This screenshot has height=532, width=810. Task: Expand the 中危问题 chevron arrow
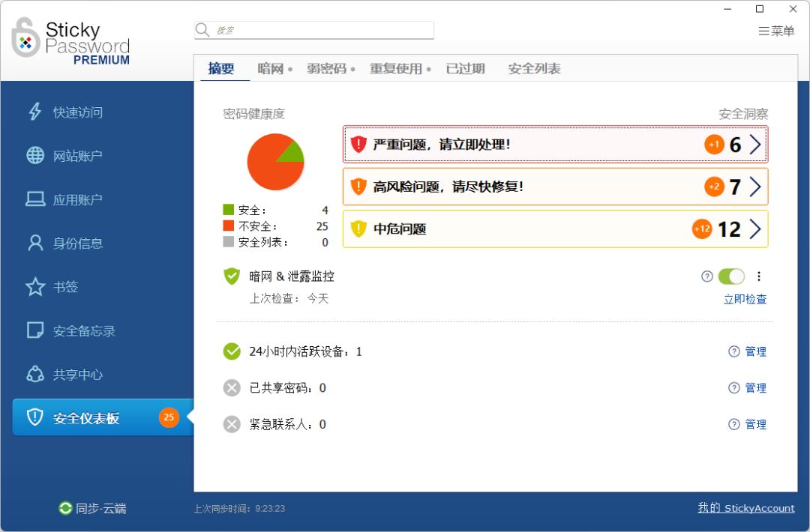point(754,229)
